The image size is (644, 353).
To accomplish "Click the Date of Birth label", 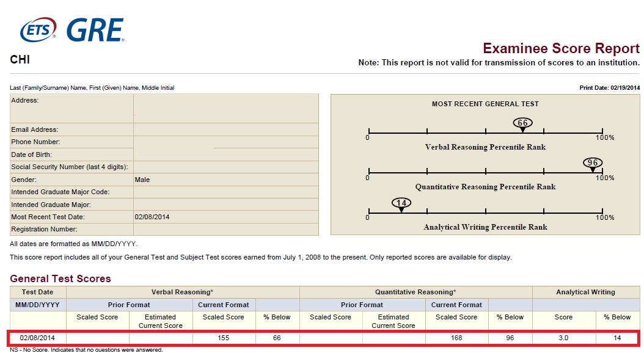I will coord(31,155).
